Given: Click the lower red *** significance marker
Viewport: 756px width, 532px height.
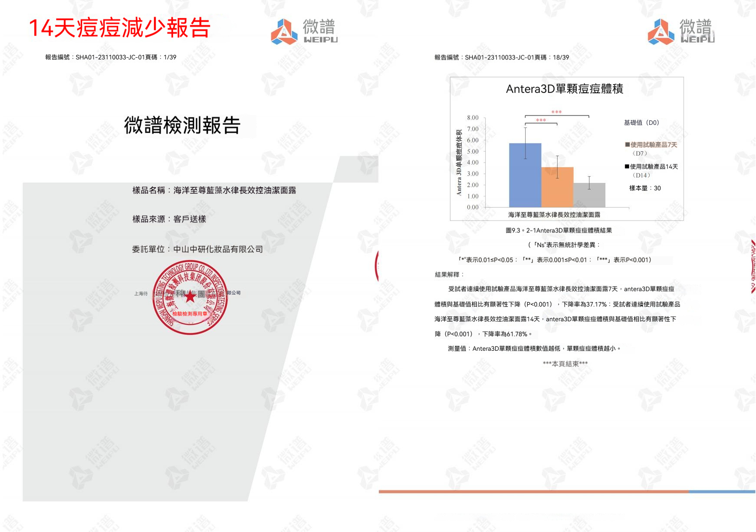Looking at the screenshot, I should tap(541, 121).
